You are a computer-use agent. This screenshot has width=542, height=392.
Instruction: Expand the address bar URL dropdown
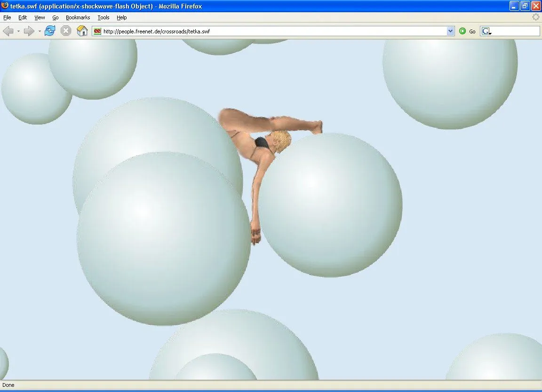click(450, 31)
